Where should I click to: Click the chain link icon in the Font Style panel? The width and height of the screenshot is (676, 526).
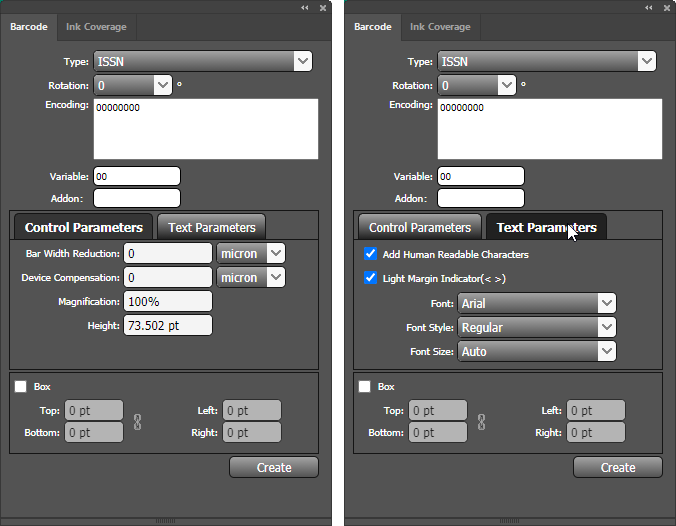[482, 421]
